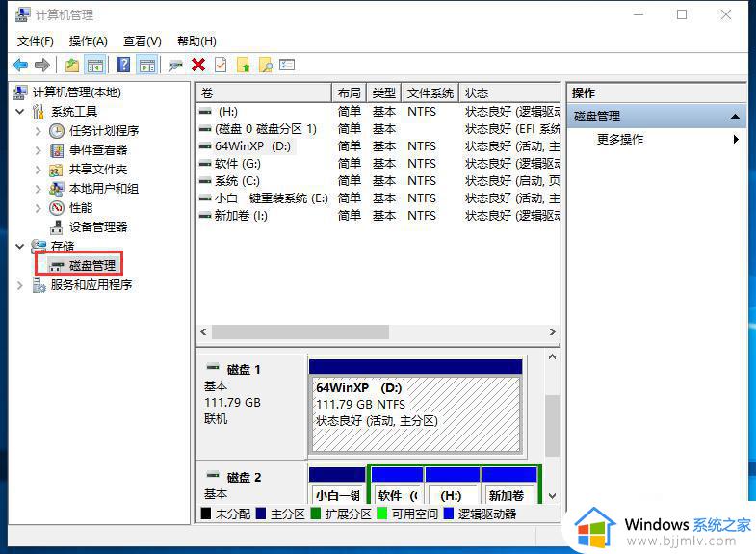
Task: Select the 64WinXP (D:) volume row
Action: point(378,146)
